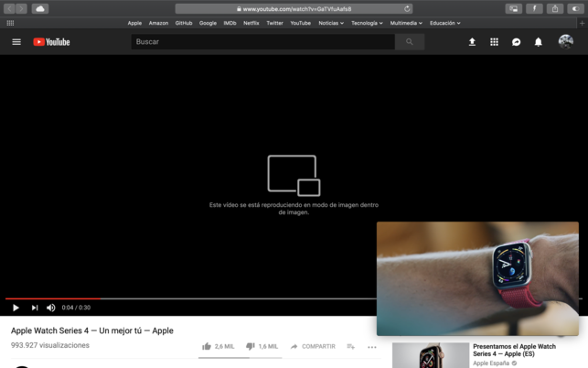Open Safari's share button
This screenshot has width=588, height=368.
point(555,8)
